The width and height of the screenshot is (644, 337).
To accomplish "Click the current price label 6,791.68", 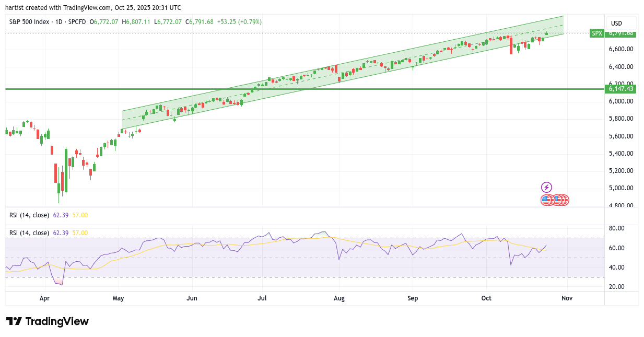I will pos(620,33).
